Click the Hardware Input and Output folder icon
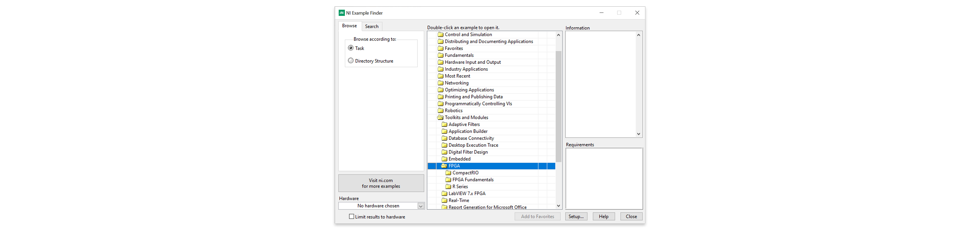This screenshot has width=980, height=230. (440, 62)
